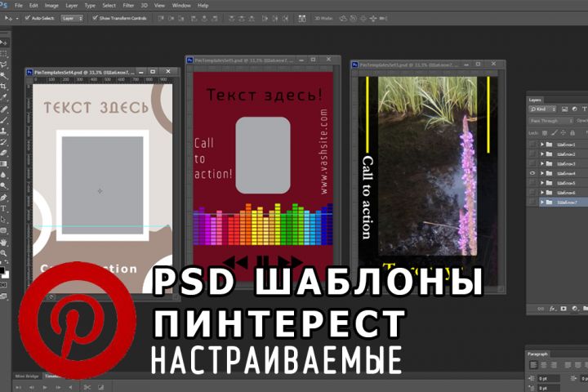The image size is (588, 392).
Task: Switch to the Mini Bridge tab
Action: coord(27,376)
